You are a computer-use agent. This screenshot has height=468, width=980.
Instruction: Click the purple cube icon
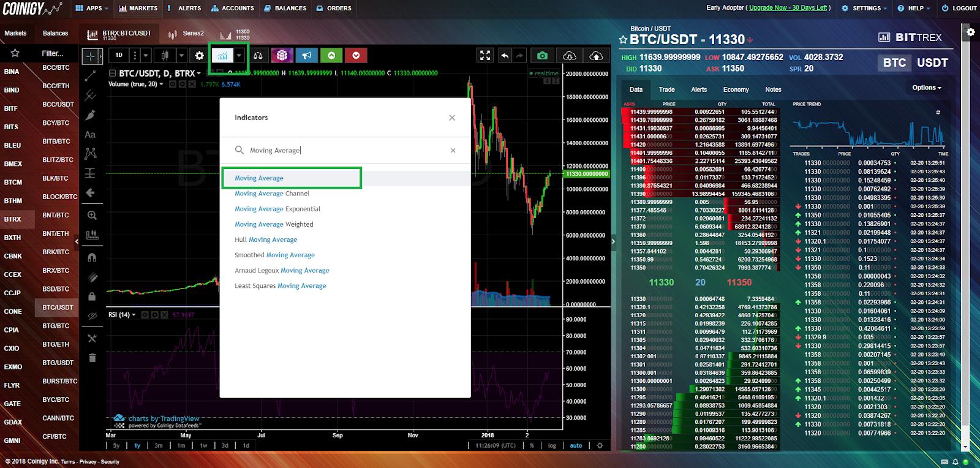(x=282, y=55)
